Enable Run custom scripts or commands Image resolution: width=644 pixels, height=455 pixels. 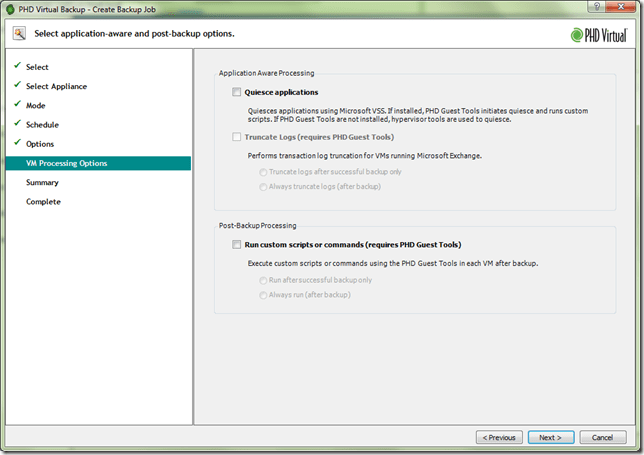click(x=237, y=244)
